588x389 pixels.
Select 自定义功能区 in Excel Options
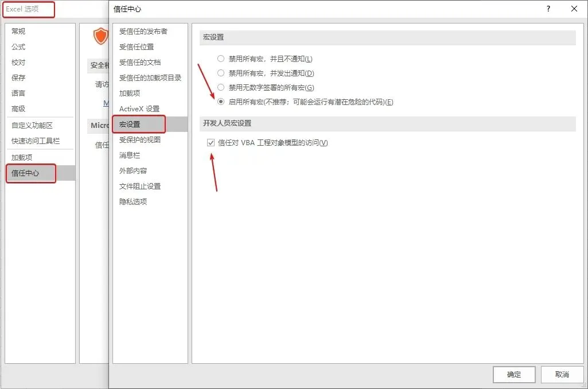click(x=40, y=125)
